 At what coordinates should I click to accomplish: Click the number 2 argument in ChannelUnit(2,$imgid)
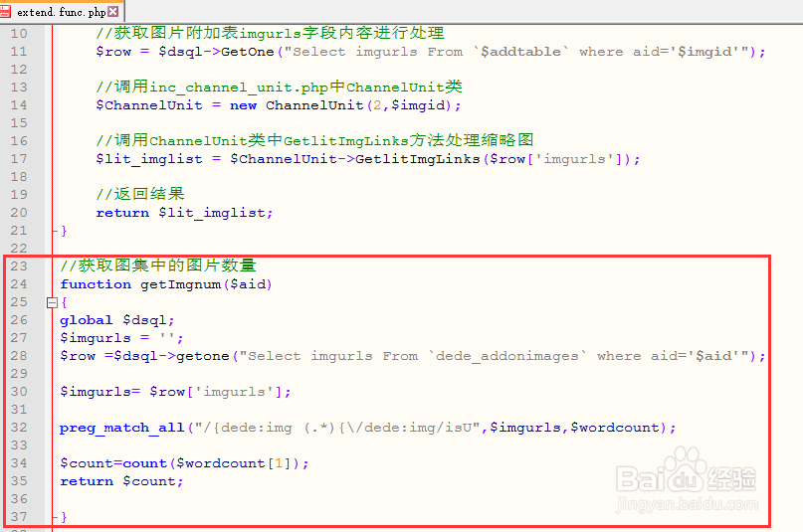(x=377, y=105)
